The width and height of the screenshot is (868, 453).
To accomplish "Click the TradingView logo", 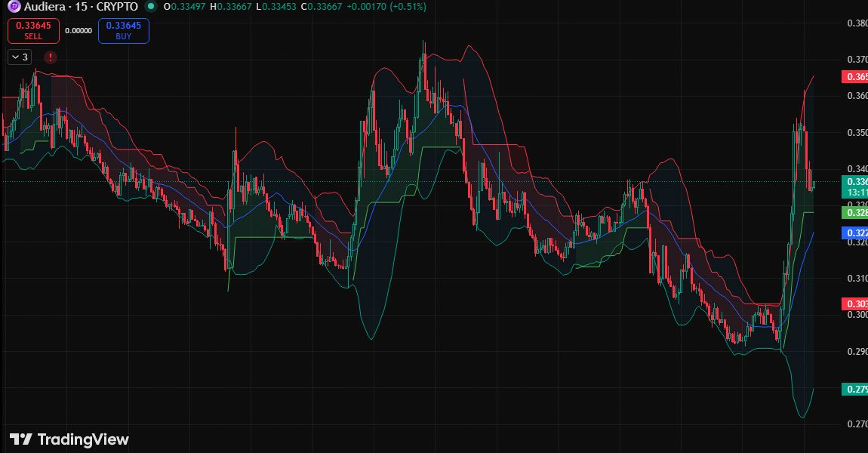I will (x=69, y=439).
